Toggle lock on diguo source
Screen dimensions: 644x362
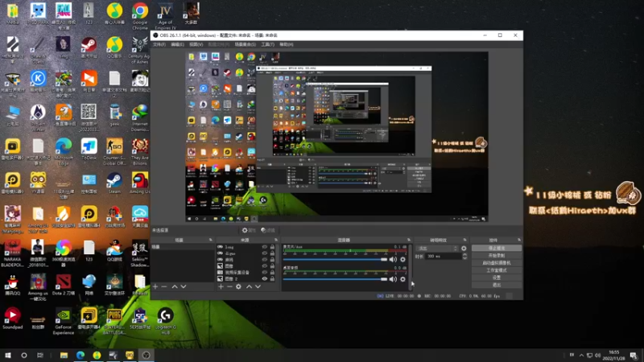tap(272, 253)
